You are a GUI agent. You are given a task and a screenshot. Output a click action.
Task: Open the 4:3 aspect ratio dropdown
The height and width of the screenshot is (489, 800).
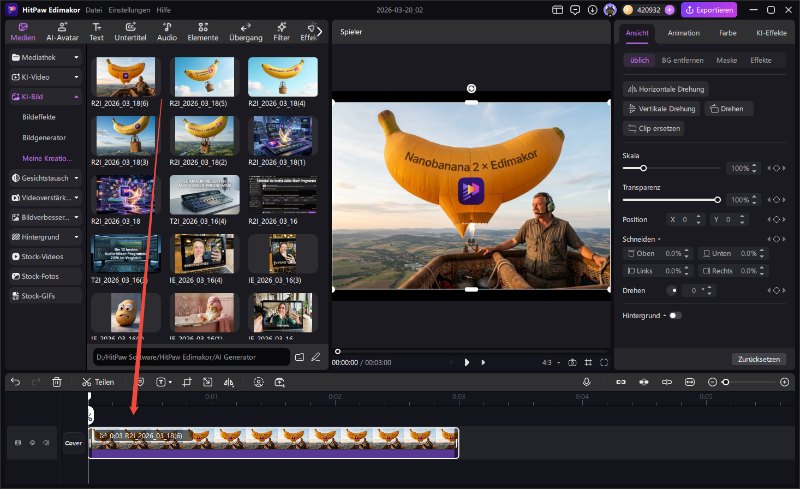[x=549, y=362]
